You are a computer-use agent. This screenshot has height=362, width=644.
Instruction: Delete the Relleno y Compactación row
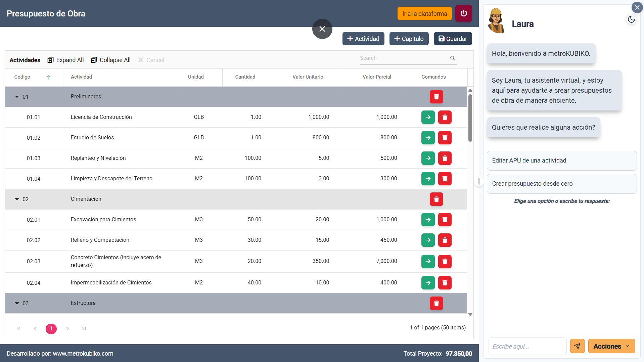pyautogui.click(x=445, y=240)
